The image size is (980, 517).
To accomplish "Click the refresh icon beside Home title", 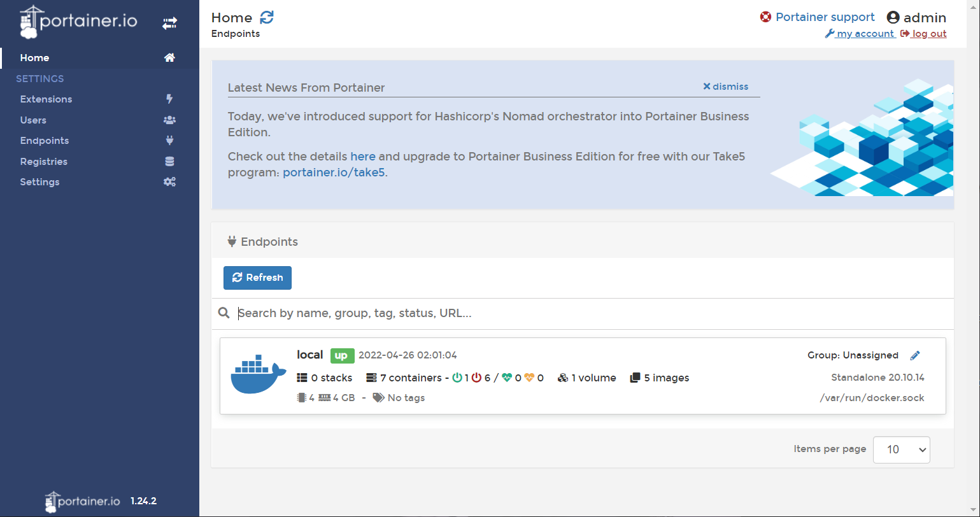I will point(267,18).
